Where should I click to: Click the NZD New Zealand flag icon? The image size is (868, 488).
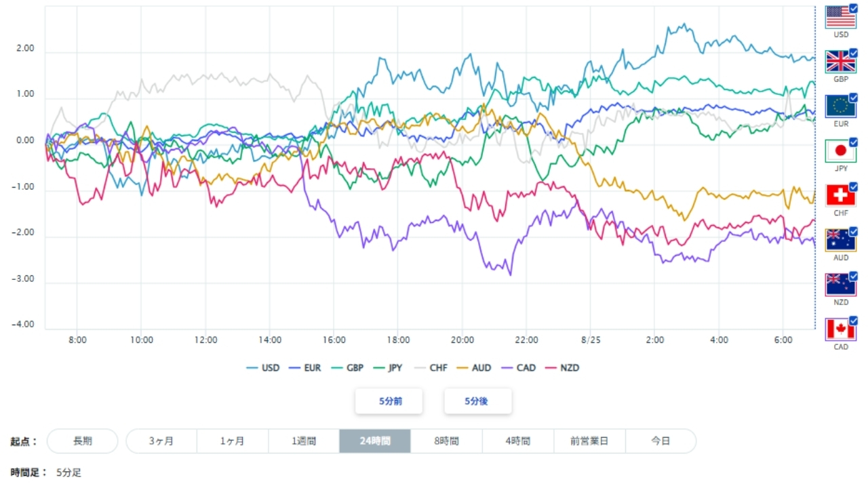840,285
